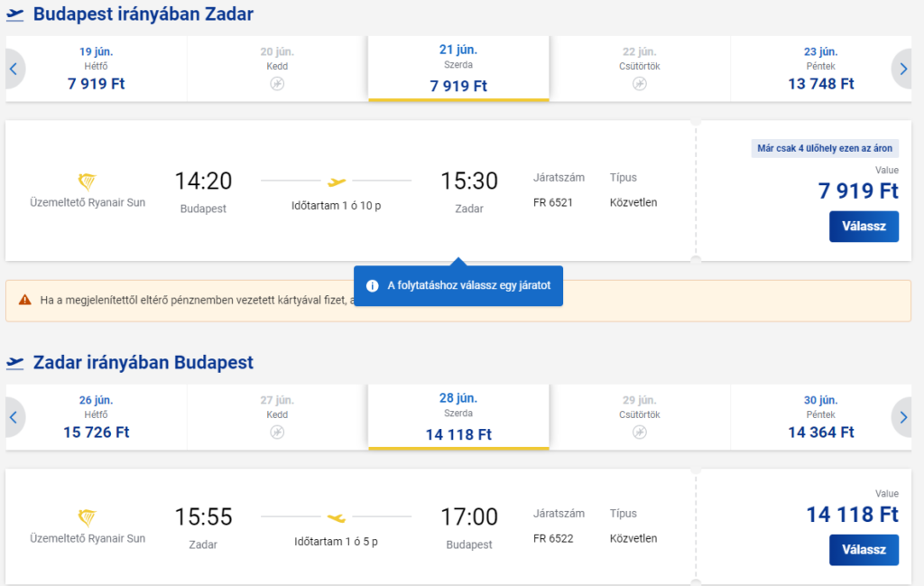This screenshot has width=924, height=586.
Task: Show earlier outbound dates with left chevron
Action: tap(14, 69)
